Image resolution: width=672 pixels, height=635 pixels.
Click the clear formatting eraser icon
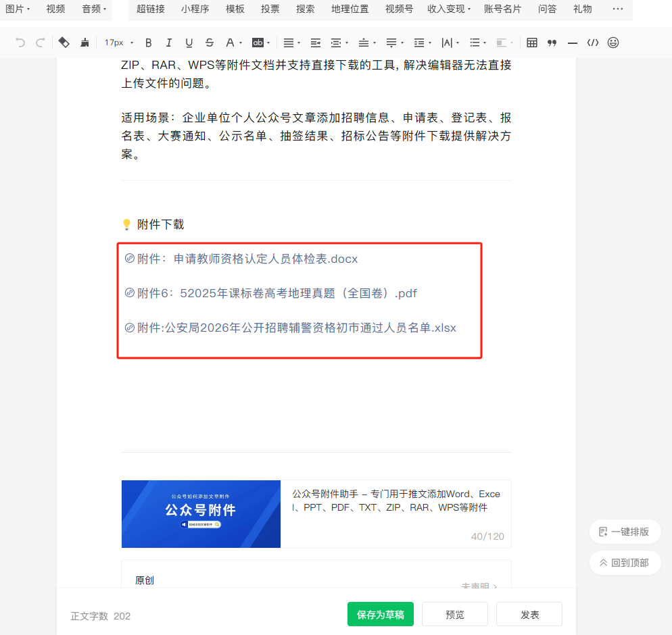[x=64, y=43]
